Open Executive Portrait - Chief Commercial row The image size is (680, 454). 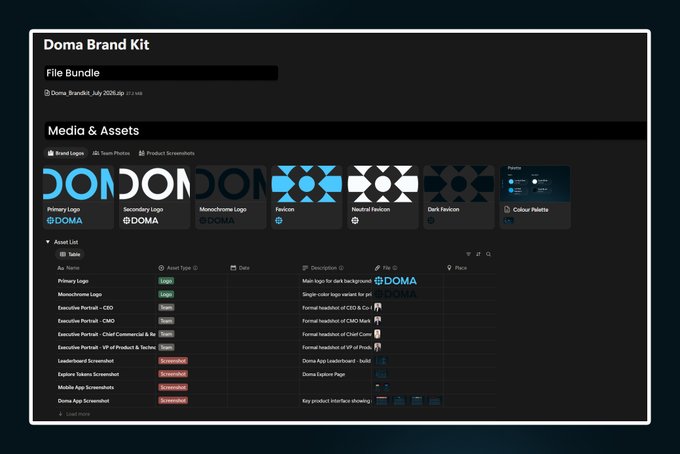tap(106, 334)
